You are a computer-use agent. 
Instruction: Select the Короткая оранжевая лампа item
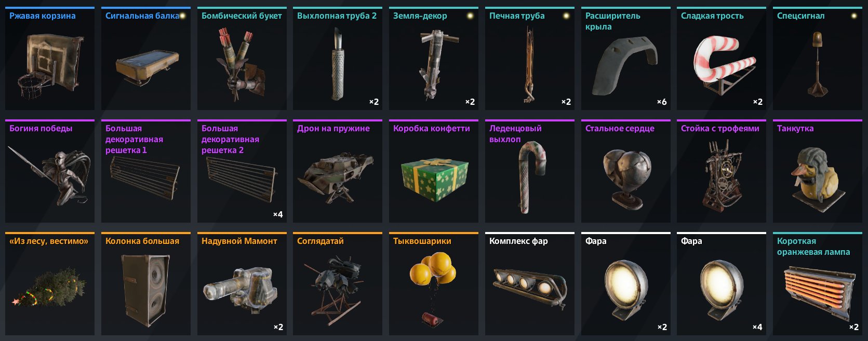pos(818,283)
